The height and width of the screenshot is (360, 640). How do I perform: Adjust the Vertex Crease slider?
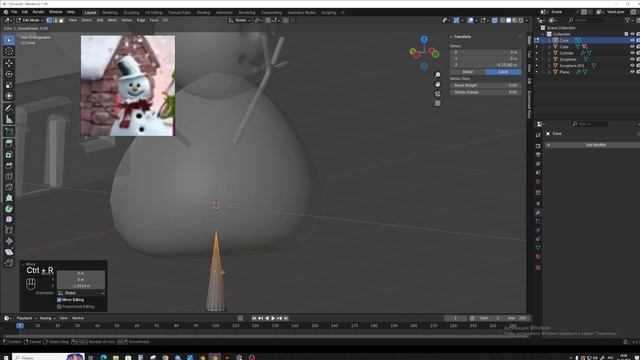pos(486,92)
